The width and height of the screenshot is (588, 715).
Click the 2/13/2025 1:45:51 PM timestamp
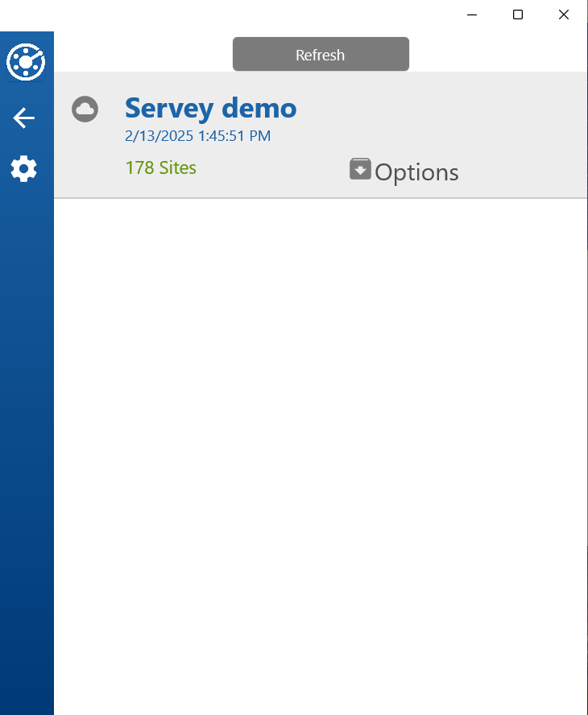point(198,136)
